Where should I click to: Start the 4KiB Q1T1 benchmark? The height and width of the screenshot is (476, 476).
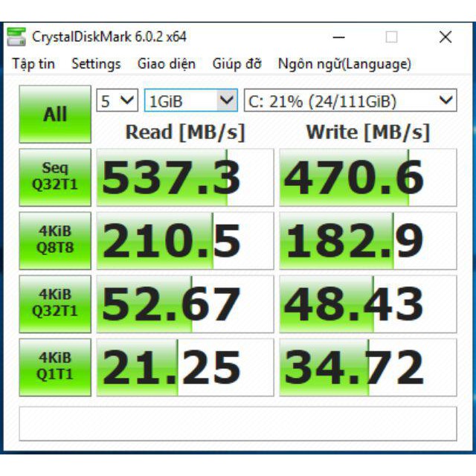coord(56,367)
